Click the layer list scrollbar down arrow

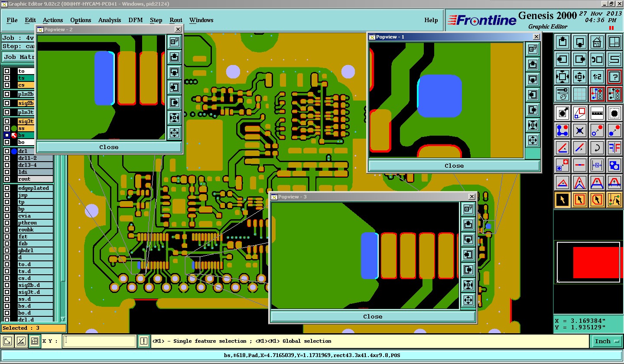click(x=63, y=319)
